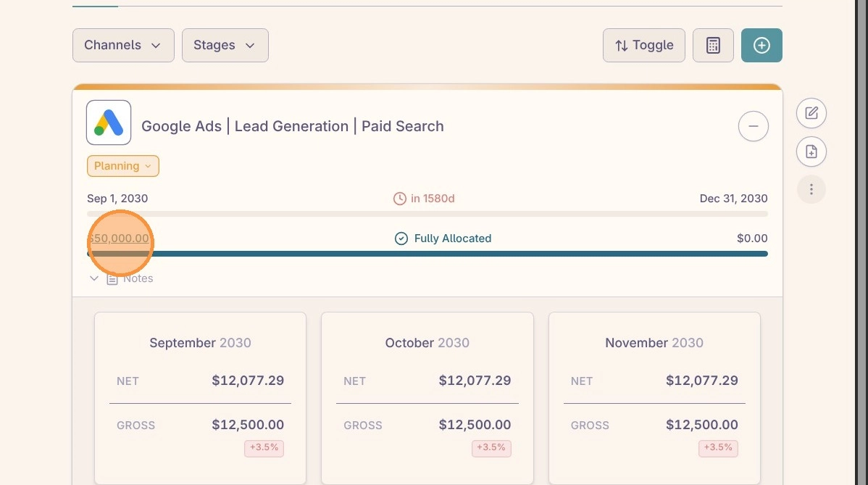
Task: Click the Notes document icon
Action: (112, 279)
